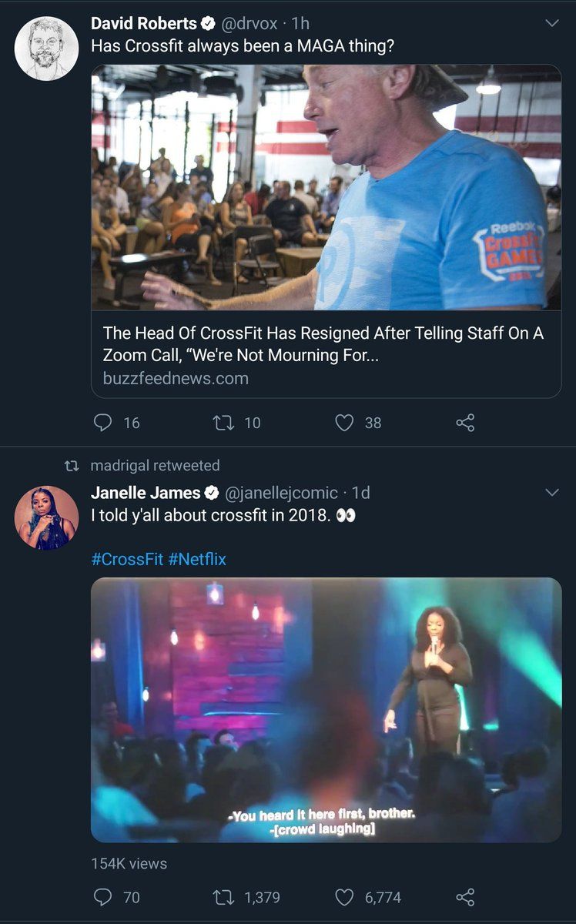
Task: Open Janelle James tweet options chevron
Action: tap(552, 492)
